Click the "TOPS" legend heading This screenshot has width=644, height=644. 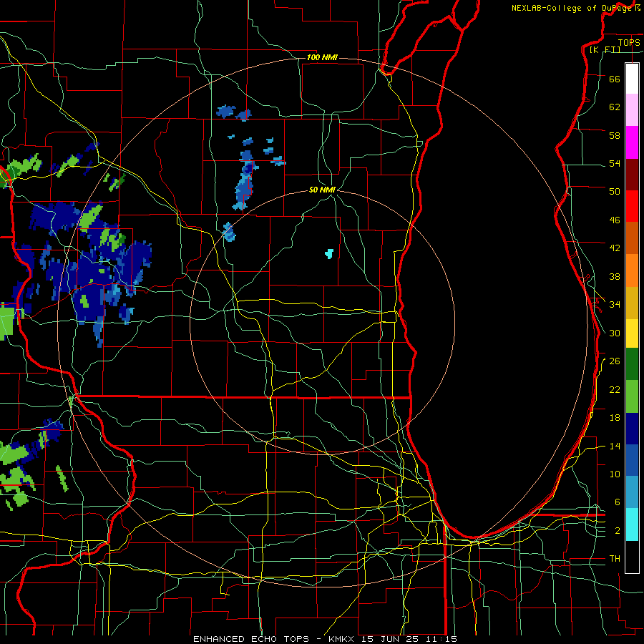click(x=629, y=42)
